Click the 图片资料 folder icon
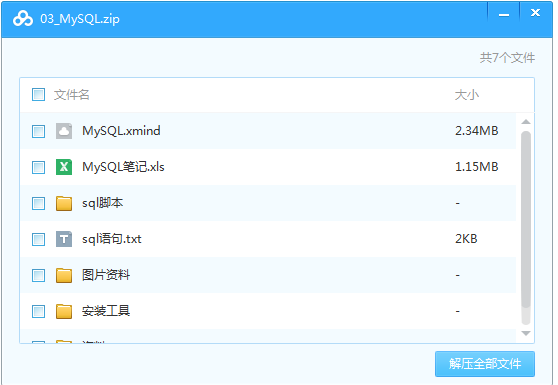Viewport: 558px width, 385px height. click(x=64, y=275)
